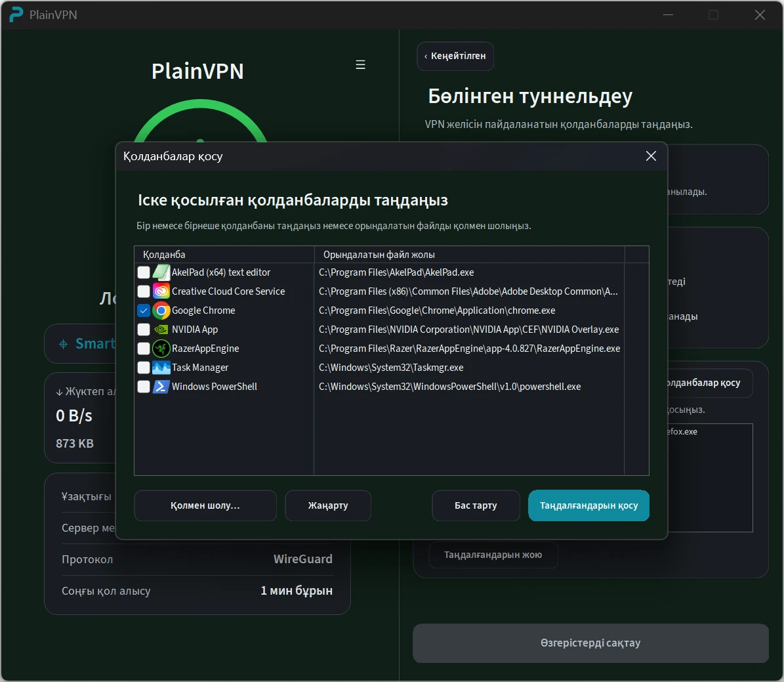Check the Task Manager checkbox
The image size is (784, 682).
(144, 368)
